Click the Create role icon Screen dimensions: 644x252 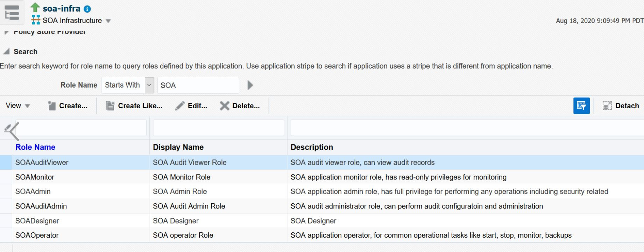click(52, 106)
